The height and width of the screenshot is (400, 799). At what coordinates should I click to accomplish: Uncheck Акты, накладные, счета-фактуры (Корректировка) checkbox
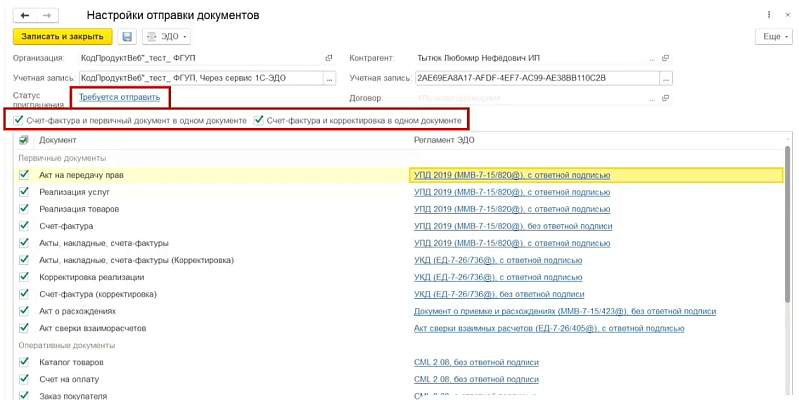[x=23, y=260]
